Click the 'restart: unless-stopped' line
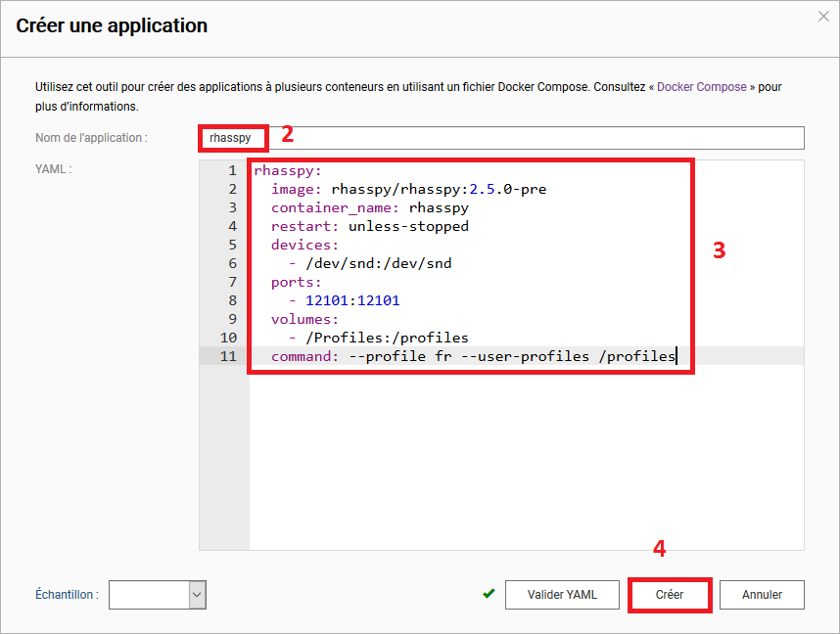 (370, 227)
